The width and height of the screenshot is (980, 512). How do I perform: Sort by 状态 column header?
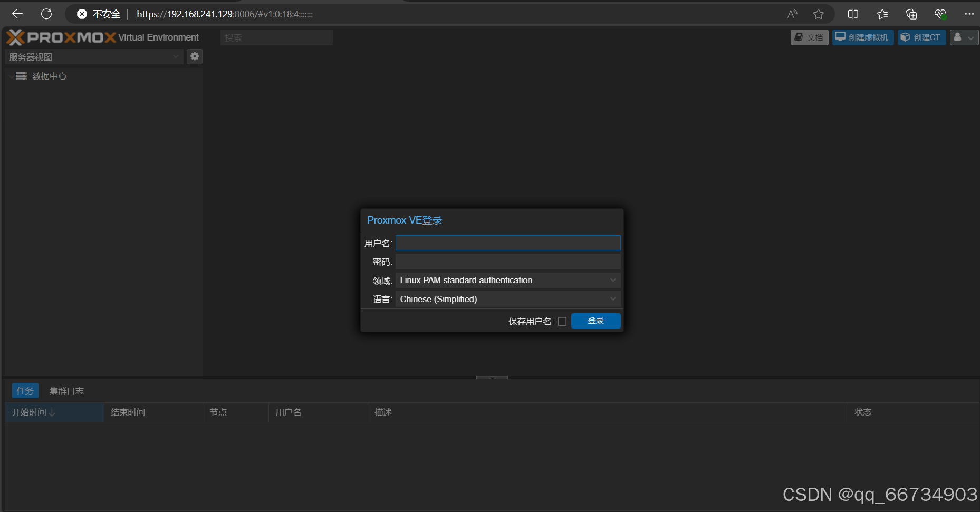pyautogui.click(x=914, y=412)
